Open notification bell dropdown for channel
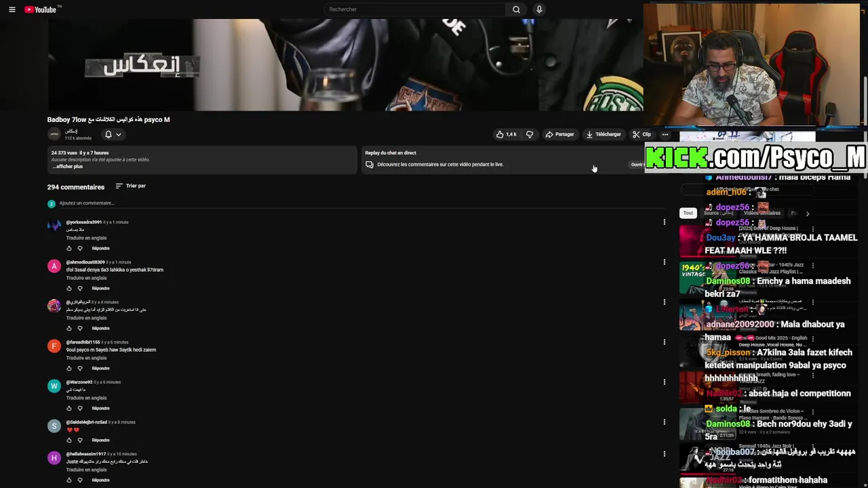 coord(113,134)
